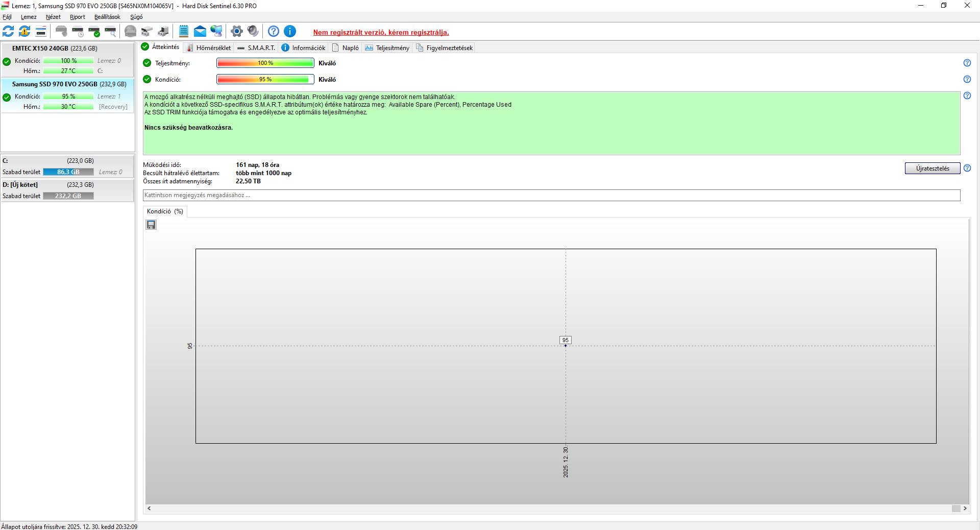Click the gray disk dome toolbar icon
This screenshot has width=980, height=530.
tap(131, 31)
